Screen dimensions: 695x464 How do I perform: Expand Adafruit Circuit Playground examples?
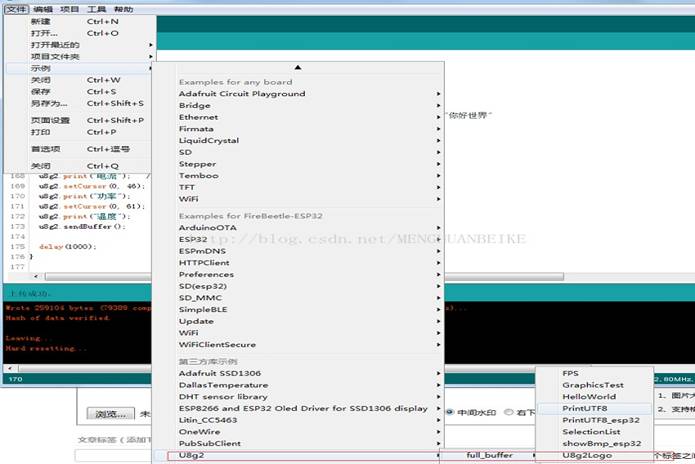298,94
